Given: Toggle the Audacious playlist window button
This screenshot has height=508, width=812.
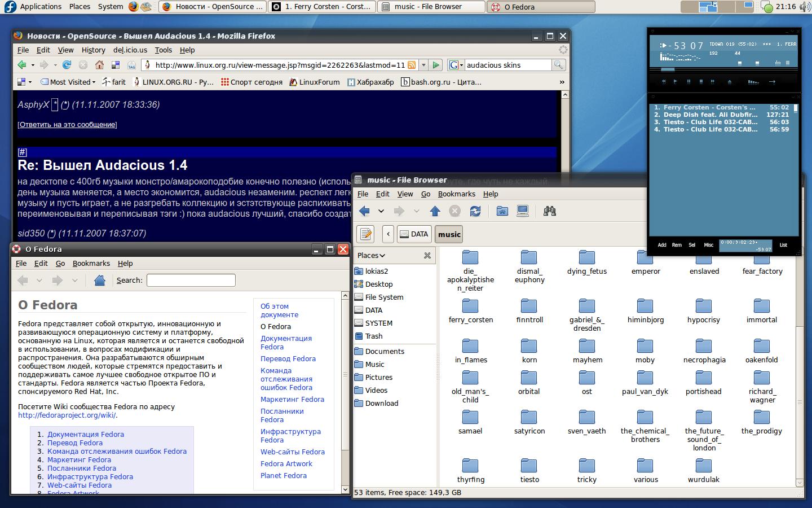Looking at the screenshot, I should tap(788, 63).
